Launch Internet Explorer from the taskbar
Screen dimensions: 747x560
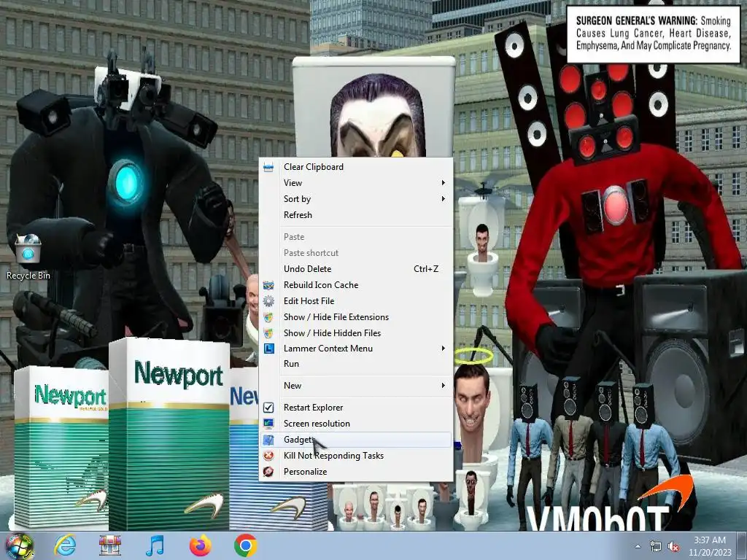point(65,545)
